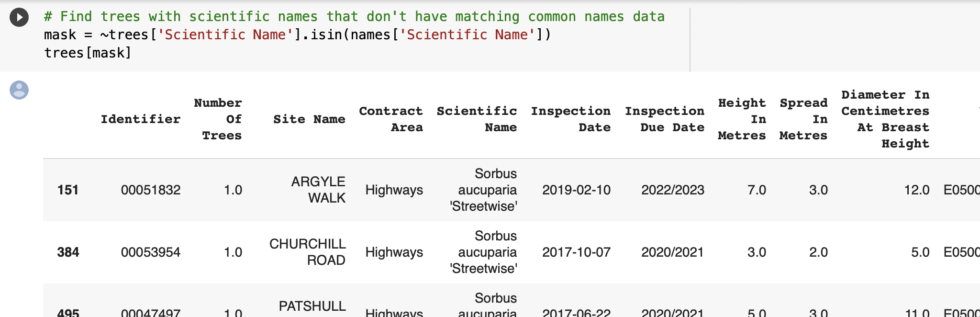Click the ARGYLE WALK site name cell
980x317 pixels.
pyautogui.click(x=318, y=190)
